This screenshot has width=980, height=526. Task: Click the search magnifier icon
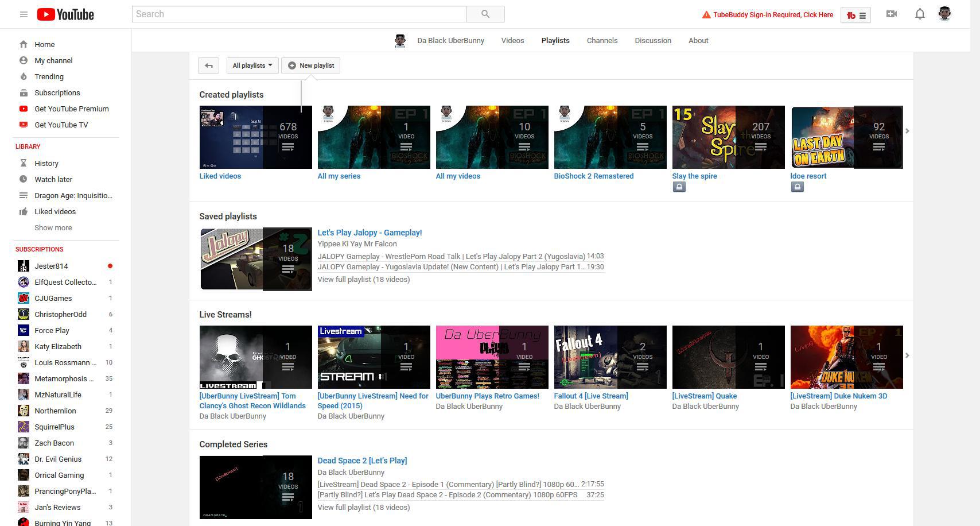[x=485, y=14]
